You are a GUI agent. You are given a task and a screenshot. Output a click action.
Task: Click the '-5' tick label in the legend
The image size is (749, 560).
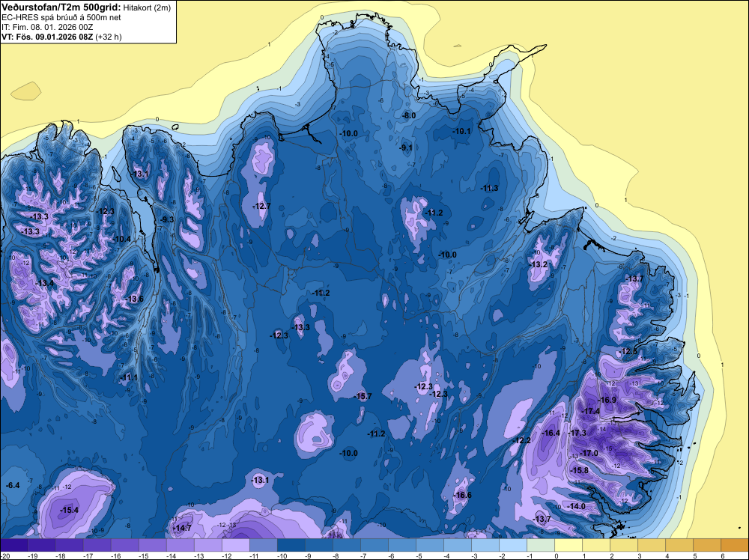pyautogui.click(x=420, y=556)
